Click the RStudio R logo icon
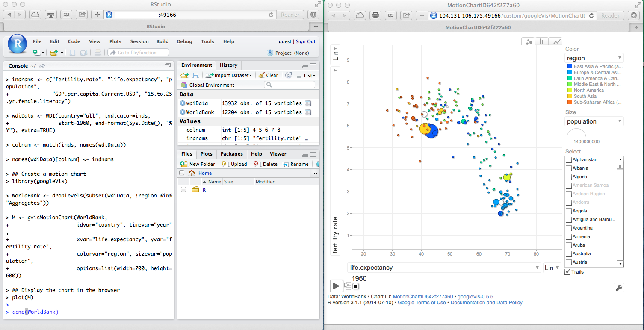Image resolution: width=644 pixels, height=330 pixels. pyautogui.click(x=18, y=44)
